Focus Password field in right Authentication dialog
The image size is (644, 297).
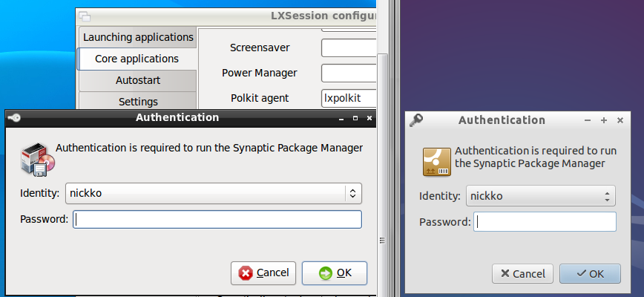(x=545, y=222)
